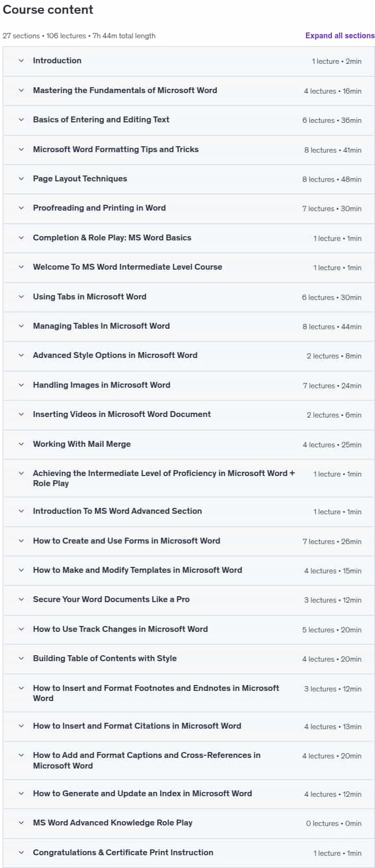Expand Proofreading and Printing in Word chevron
375x868 pixels.
click(21, 208)
